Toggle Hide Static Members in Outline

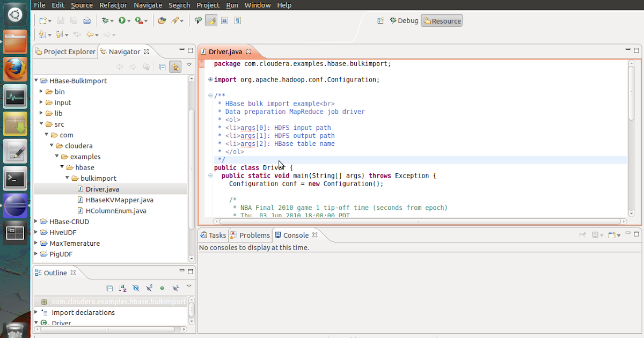pyautogui.click(x=149, y=288)
